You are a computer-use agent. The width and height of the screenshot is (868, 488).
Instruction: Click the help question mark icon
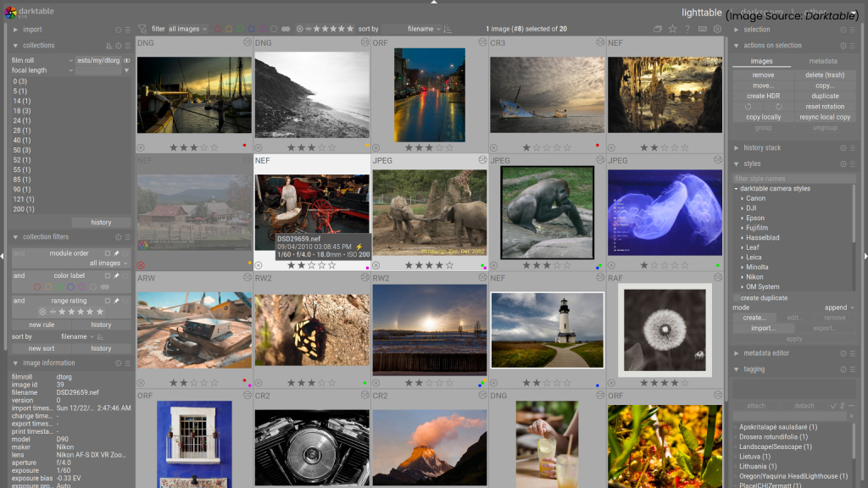click(x=687, y=30)
